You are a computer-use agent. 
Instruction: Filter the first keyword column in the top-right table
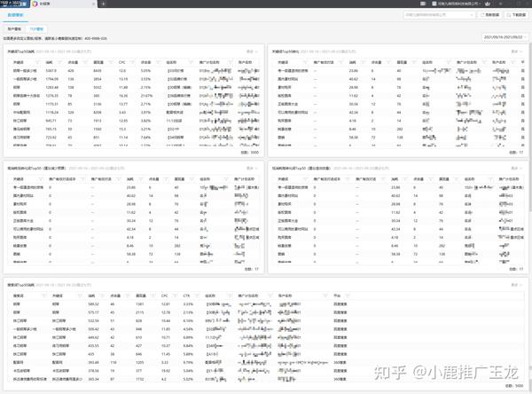pos(304,62)
